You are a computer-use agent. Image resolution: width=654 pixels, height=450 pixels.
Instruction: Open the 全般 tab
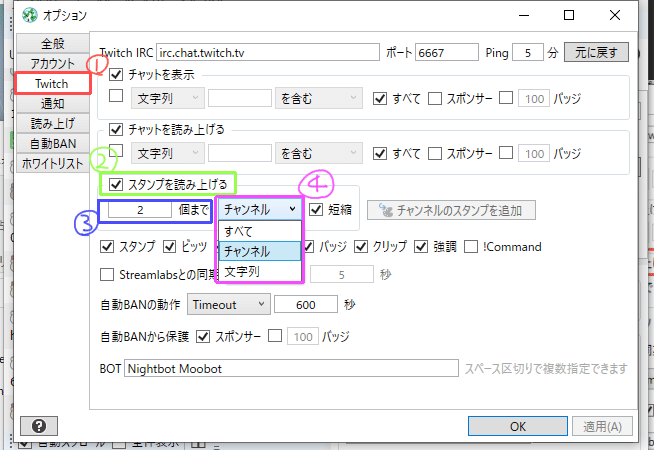(53, 43)
